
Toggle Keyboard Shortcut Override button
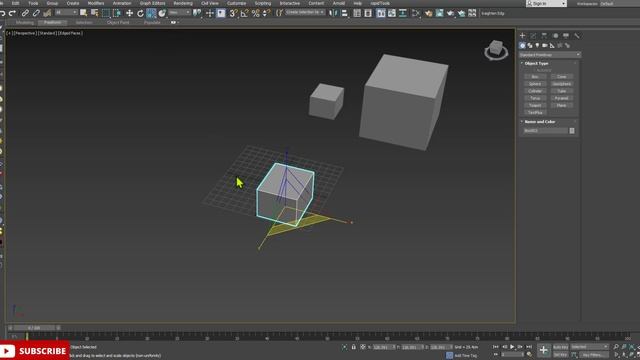(221, 13)
